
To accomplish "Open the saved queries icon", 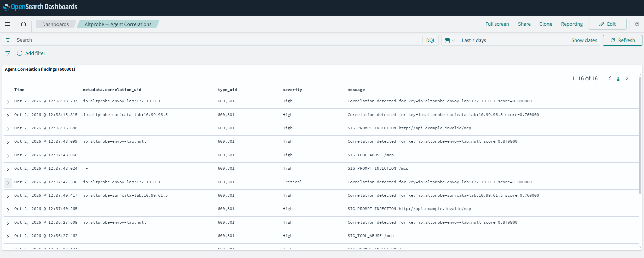I will pyautogui.click(x=8, y=40).
